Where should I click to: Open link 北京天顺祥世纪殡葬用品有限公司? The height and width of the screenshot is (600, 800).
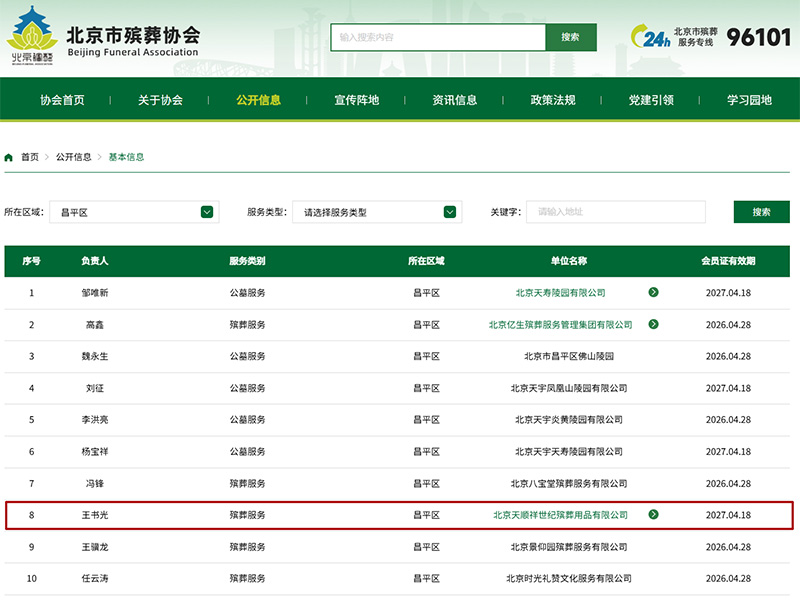[560, 515]
